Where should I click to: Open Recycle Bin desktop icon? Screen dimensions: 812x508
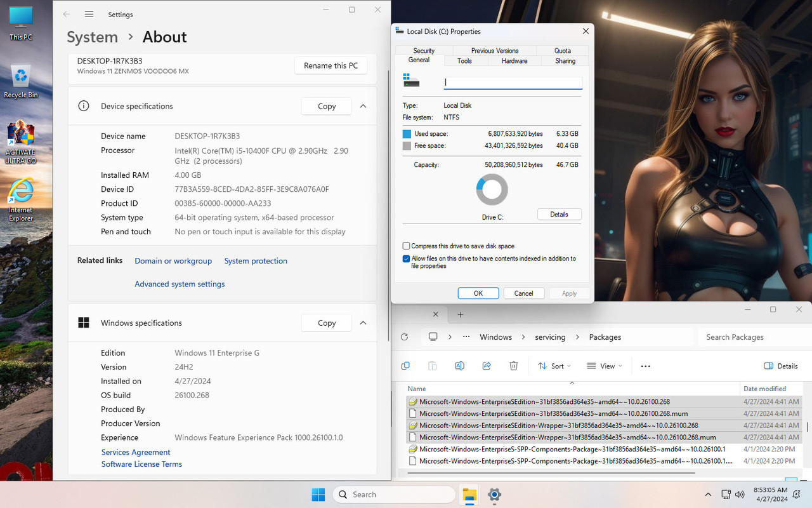(21, 81)
